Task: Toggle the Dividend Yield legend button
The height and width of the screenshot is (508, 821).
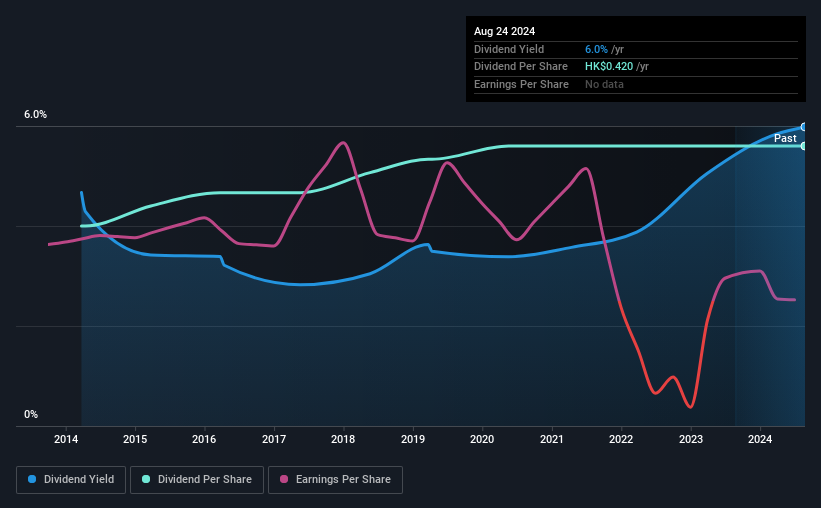Action: click(71, 479)
